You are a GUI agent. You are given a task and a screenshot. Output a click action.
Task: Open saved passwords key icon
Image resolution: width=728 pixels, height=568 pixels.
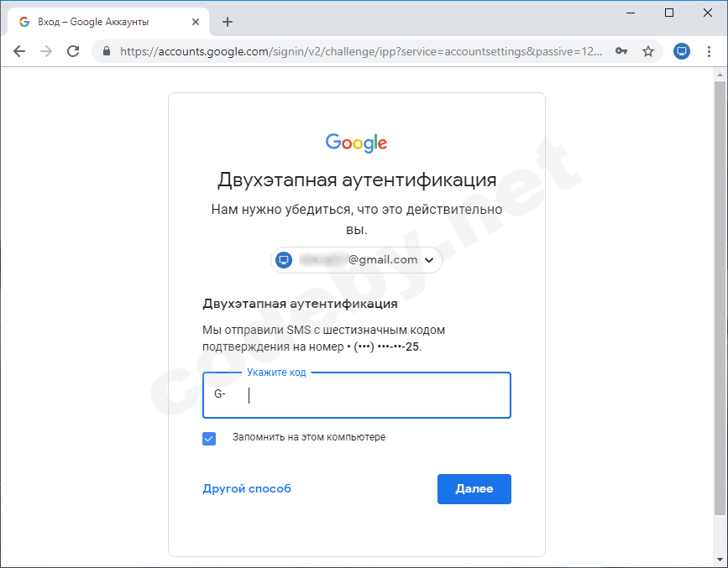pyautogui.click(x=621, y=51)
